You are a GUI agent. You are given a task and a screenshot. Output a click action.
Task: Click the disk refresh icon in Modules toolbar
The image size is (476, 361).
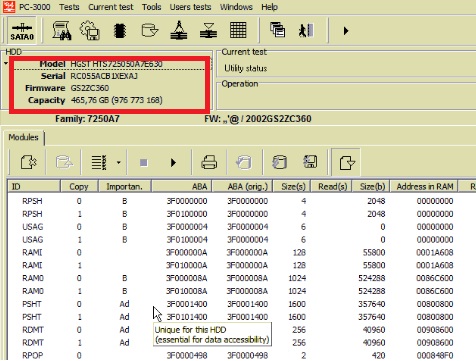click(279, 163)
